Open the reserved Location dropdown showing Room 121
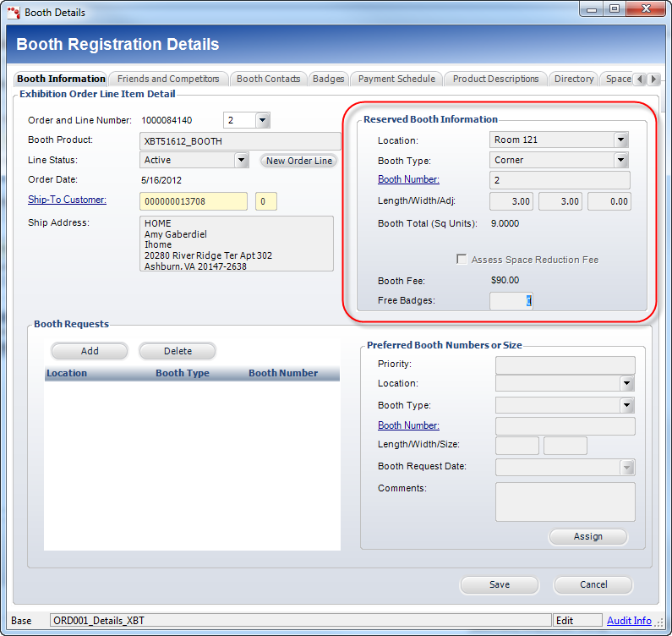 pyautogui.click(x=621, y=140)
